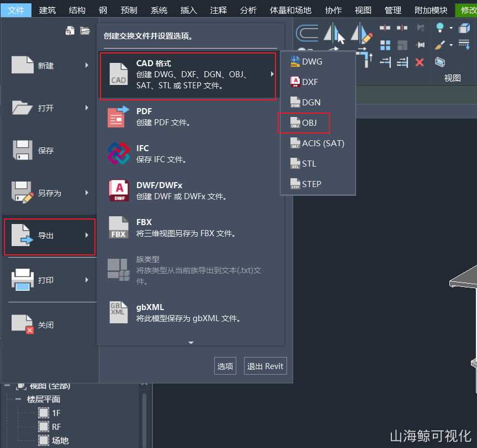Choose ACIS (SAT) export format
The height and width of the screenshot is (448, 477).
coord(318,143)
